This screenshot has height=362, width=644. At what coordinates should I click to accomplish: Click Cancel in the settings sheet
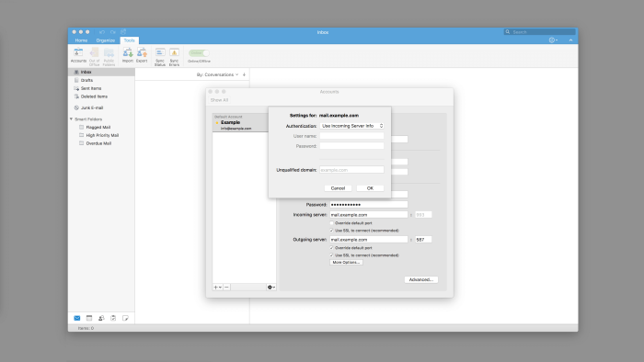(x=338, y=188)
